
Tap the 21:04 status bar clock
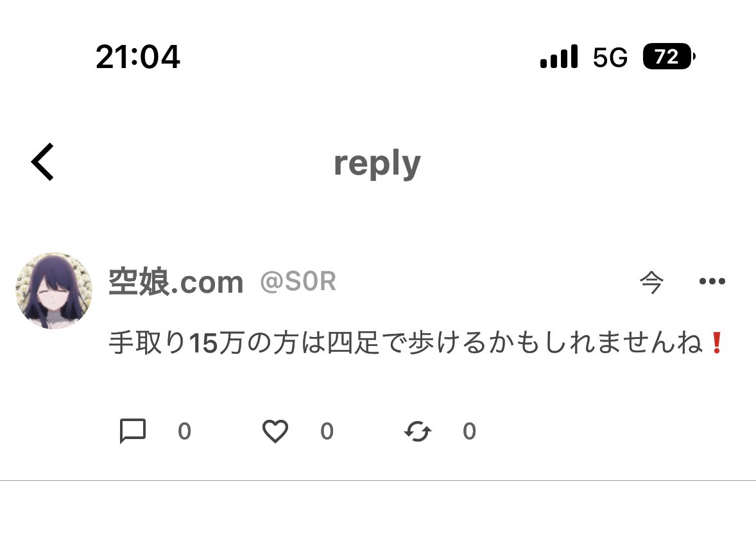pyautogui.click(x=138, y=57)
